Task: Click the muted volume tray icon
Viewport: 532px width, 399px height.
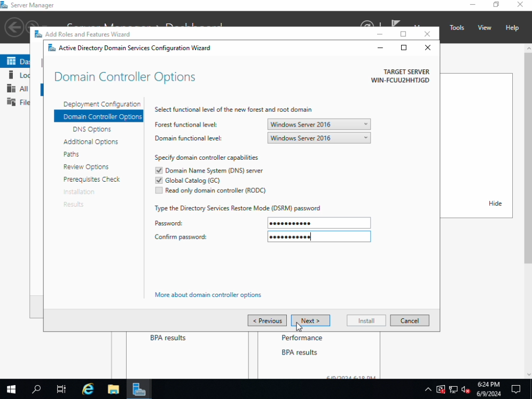Action: pos(466,390)
